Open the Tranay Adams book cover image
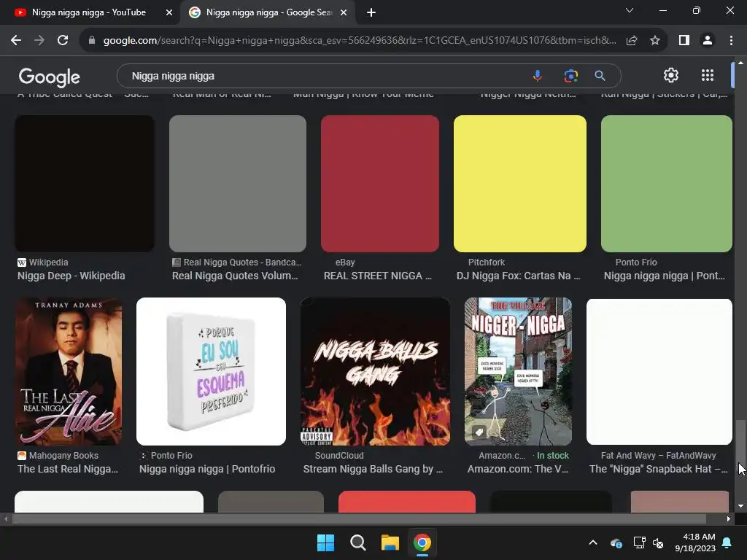This screenshot has width=747, height=560. pyautogui.click(x=68, y=371)
